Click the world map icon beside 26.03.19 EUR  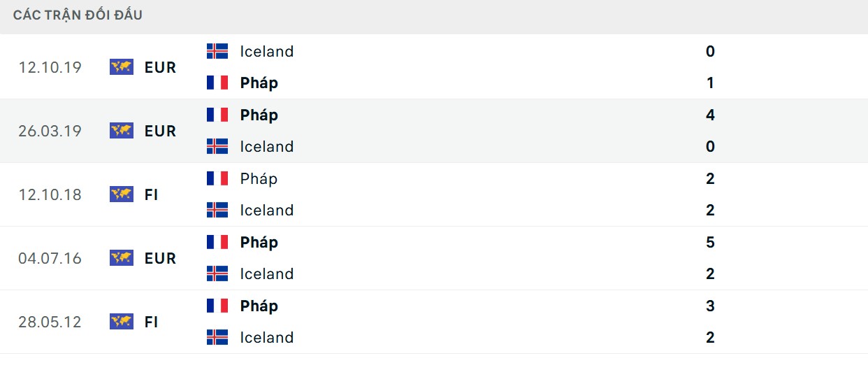click(x=122, y=131)
